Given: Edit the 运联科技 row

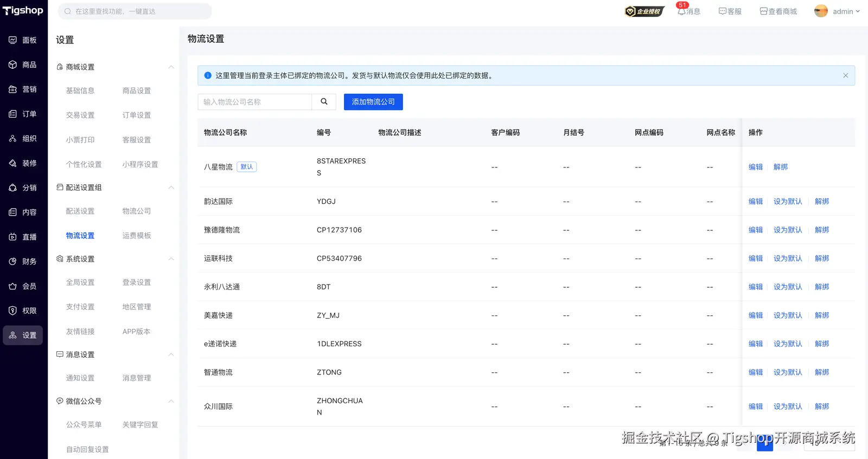Looking at the screenshot, I should pos(756,258).
